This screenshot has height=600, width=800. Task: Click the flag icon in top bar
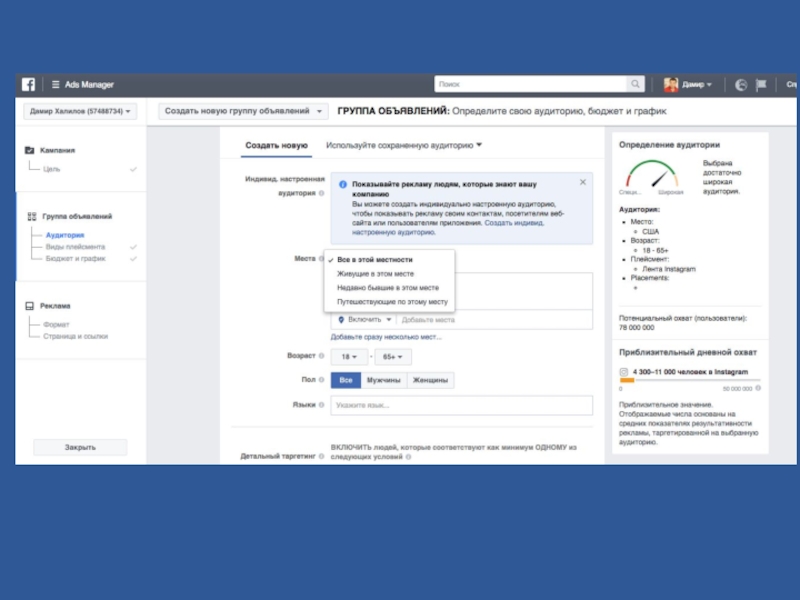click(761, 85)
